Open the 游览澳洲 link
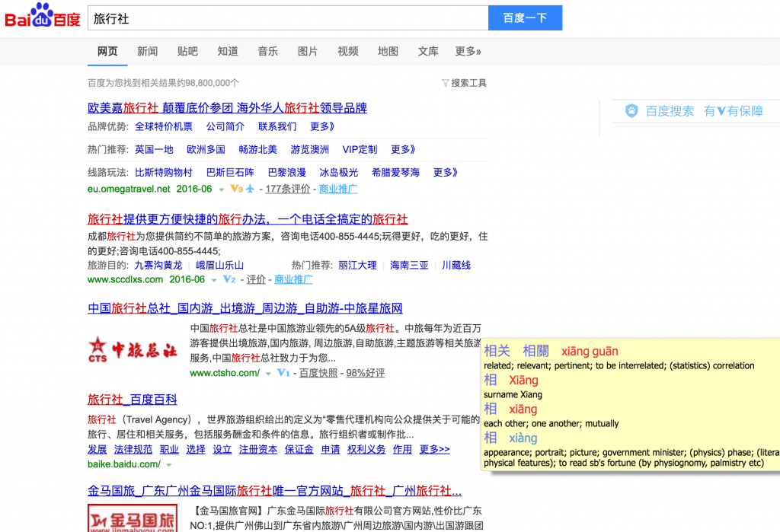The height and width of the screenshot is (532, 780). 309,149
